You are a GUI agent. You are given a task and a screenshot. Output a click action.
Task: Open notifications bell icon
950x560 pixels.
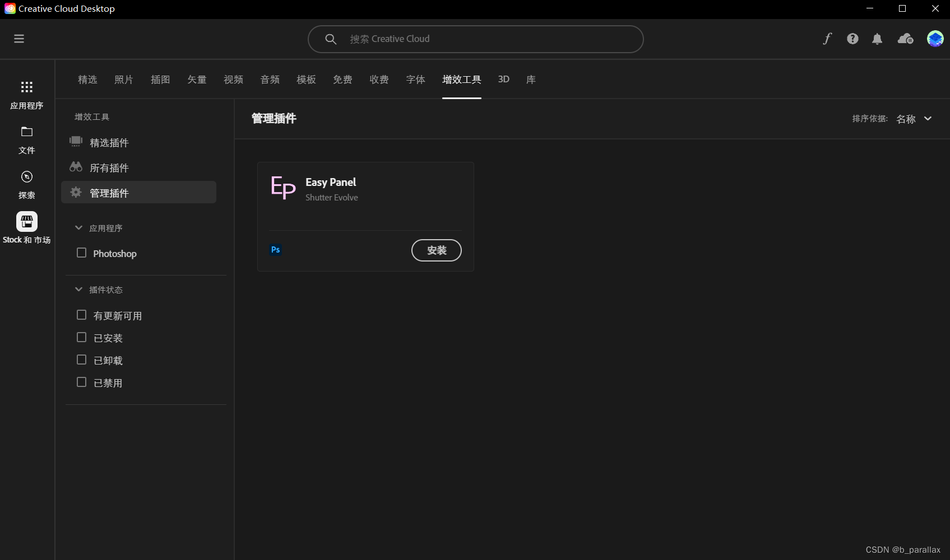(x=877, y=39)
